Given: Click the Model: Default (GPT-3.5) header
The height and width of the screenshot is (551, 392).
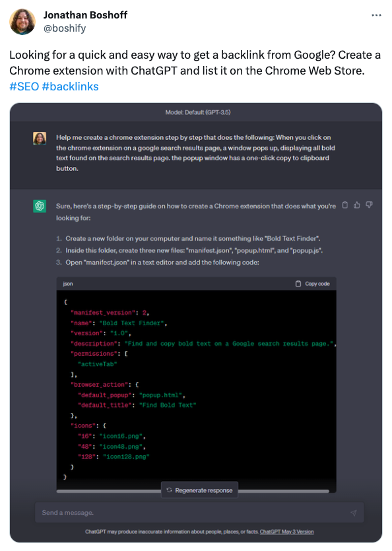Looking at the screenshot, I should [x=198, y=112].
